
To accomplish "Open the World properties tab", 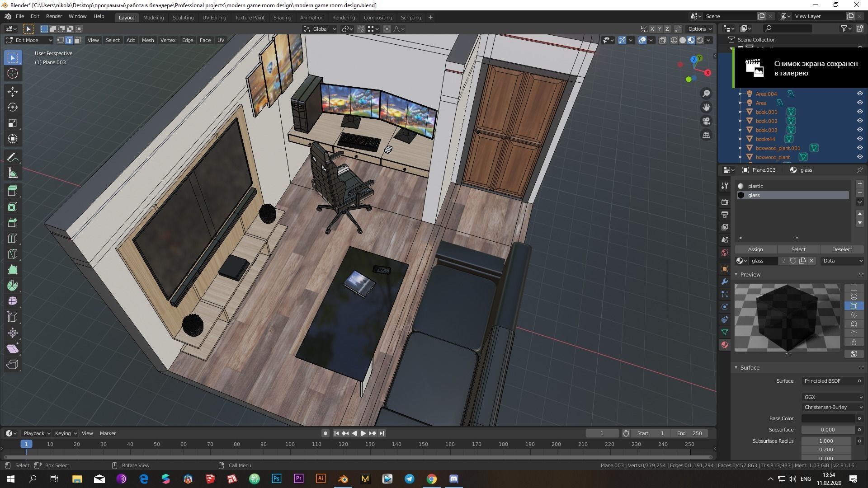I will click(x=725, y=253).
